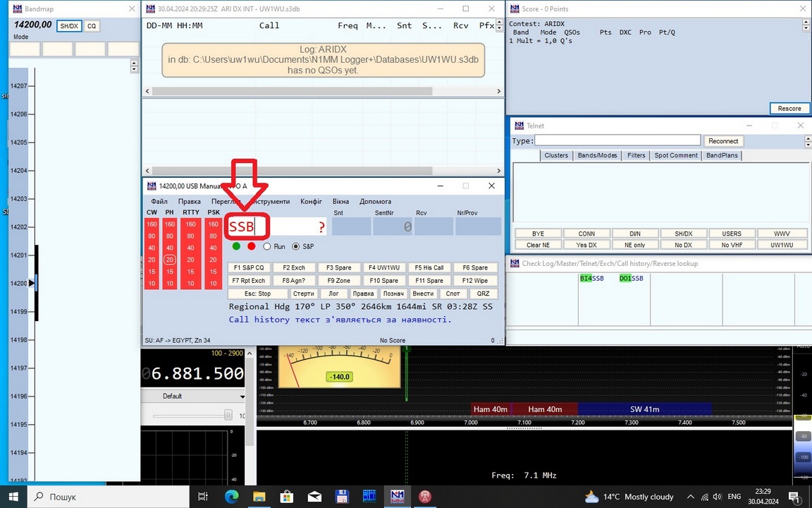Click the F1 S&P CQ button
This screenshot has width=812, height=508.
point(248,268)
